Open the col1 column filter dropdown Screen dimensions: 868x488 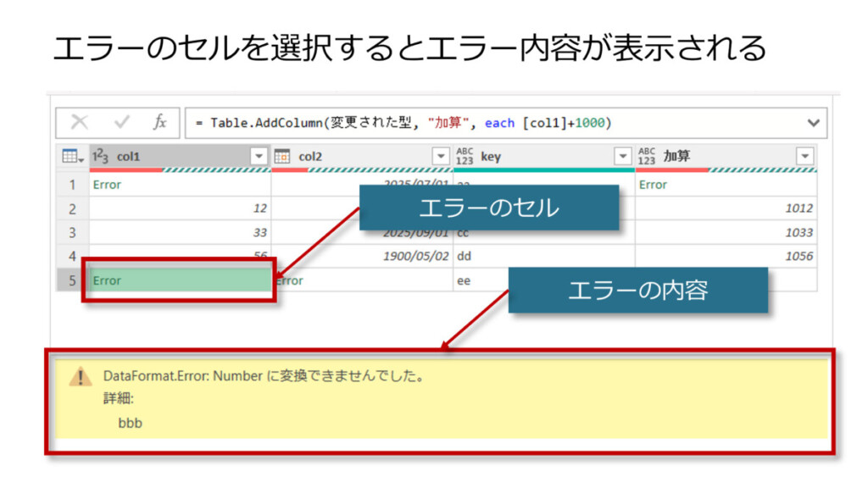(259, 157)
